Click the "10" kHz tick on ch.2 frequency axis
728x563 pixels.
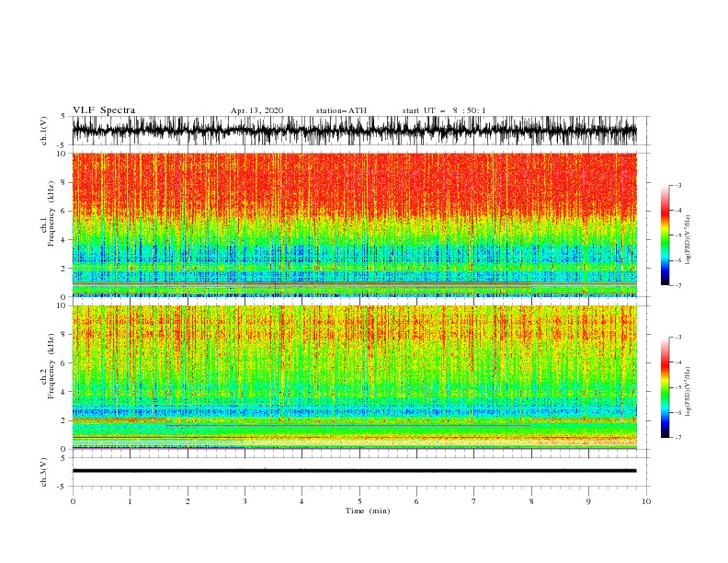click(61, 305)
